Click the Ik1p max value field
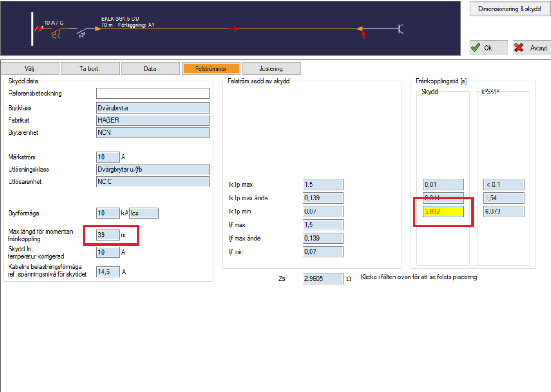Screen dimensions: 551x392 pyautogui.click(x=323, y=184)
